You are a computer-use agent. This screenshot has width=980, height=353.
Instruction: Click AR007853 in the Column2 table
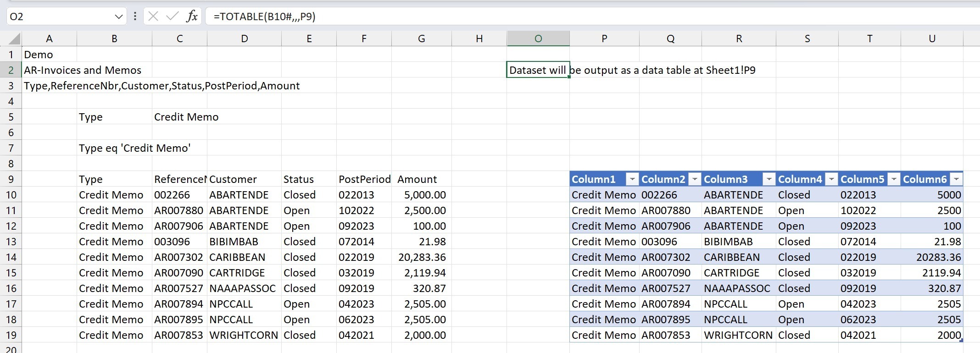coord(670,335)
